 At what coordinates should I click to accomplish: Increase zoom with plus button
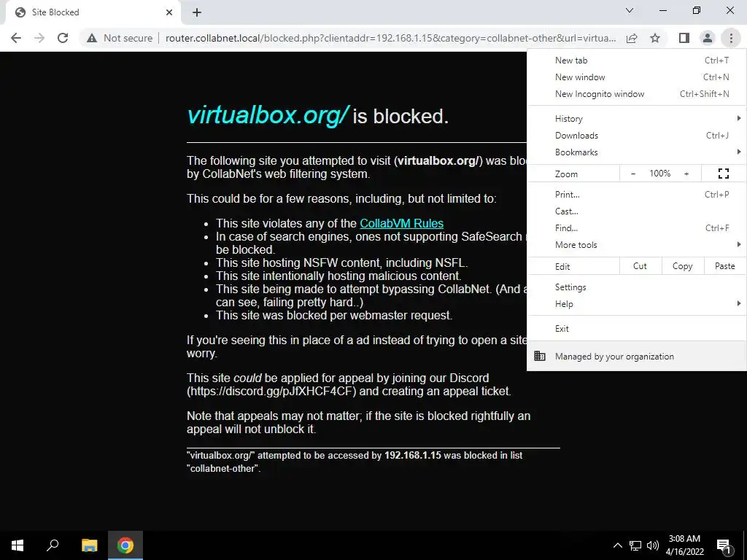(686, 174)
